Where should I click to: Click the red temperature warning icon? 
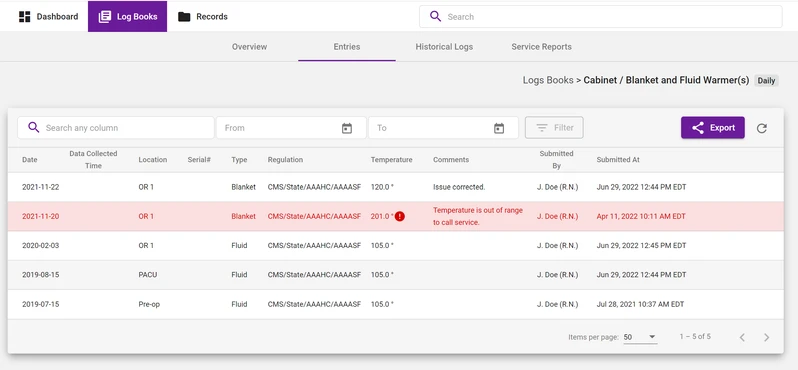click(400, 216)
